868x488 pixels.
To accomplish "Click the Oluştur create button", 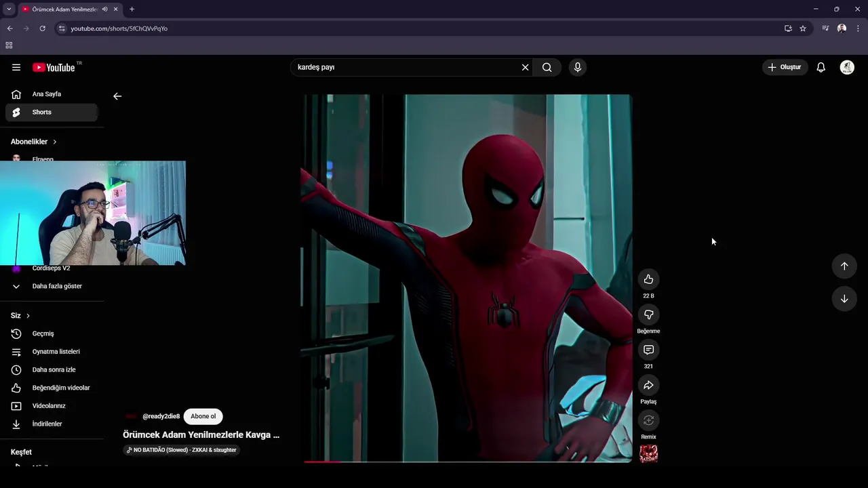I will pos(785,67).
